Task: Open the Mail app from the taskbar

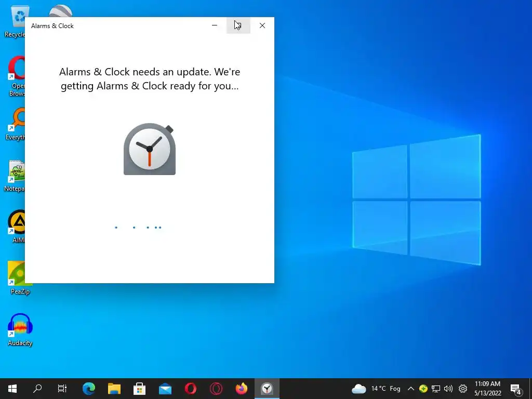Action: tap(165, 389)
